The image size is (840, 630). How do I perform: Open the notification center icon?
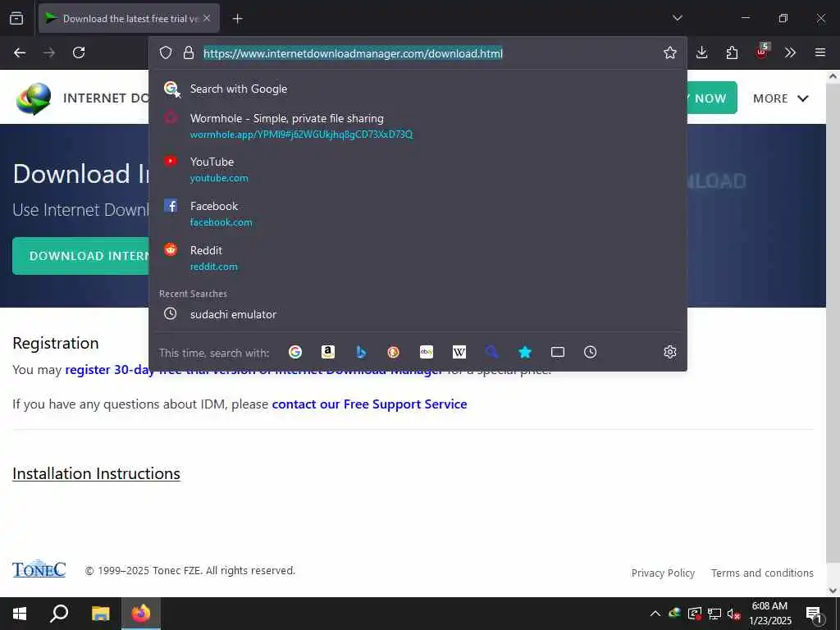[x=813, y=614]
